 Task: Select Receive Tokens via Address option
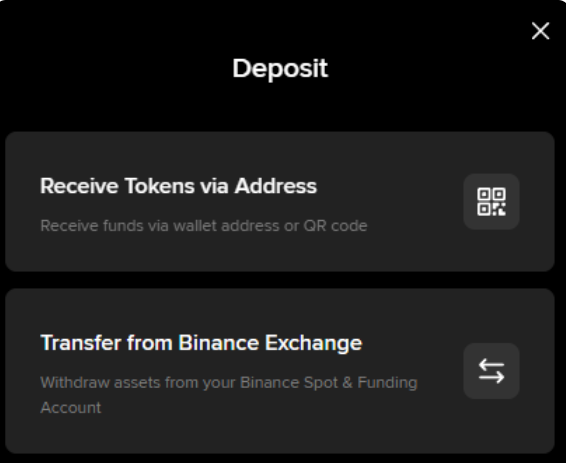280,201
